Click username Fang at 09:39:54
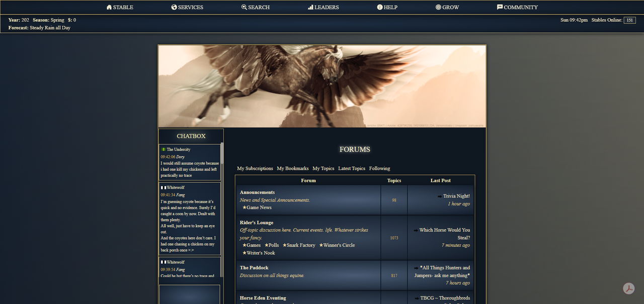The image size is (644, 304). coord(181,270)
